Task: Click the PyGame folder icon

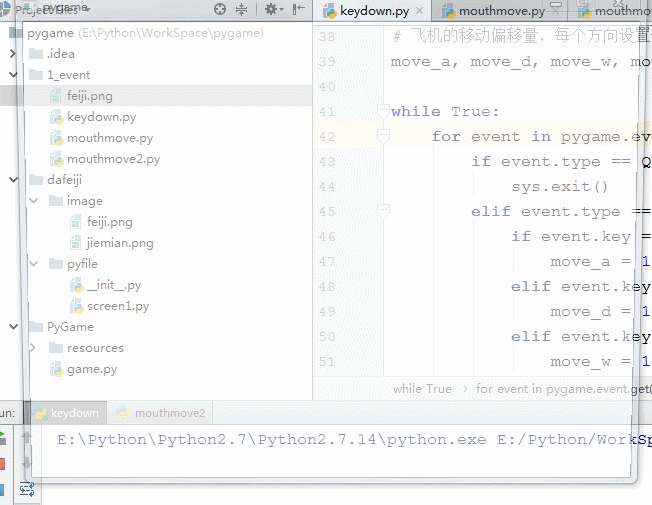Action: [x=36, y=327]
